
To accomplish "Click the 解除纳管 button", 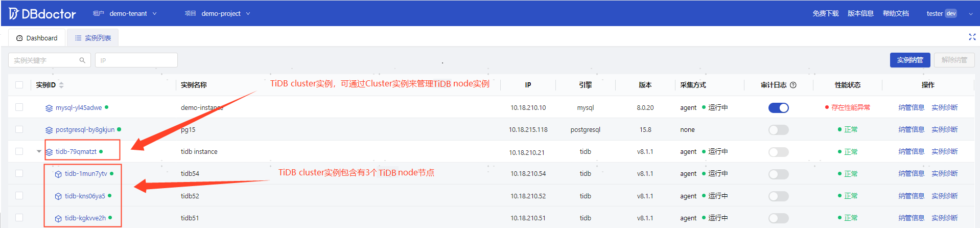I will coord(954,60).
